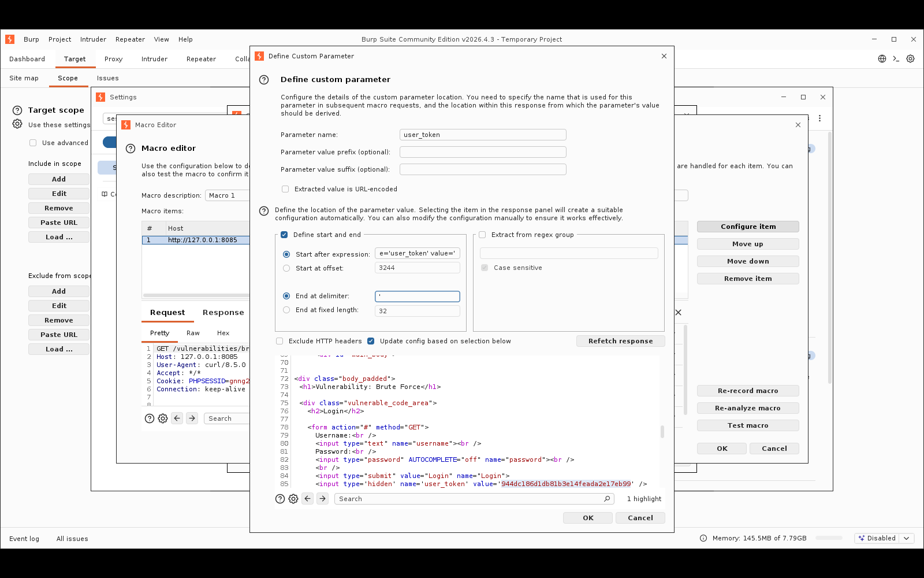Click the Macro editor help icon
The image size is (924, 578).
coord(131,149)
